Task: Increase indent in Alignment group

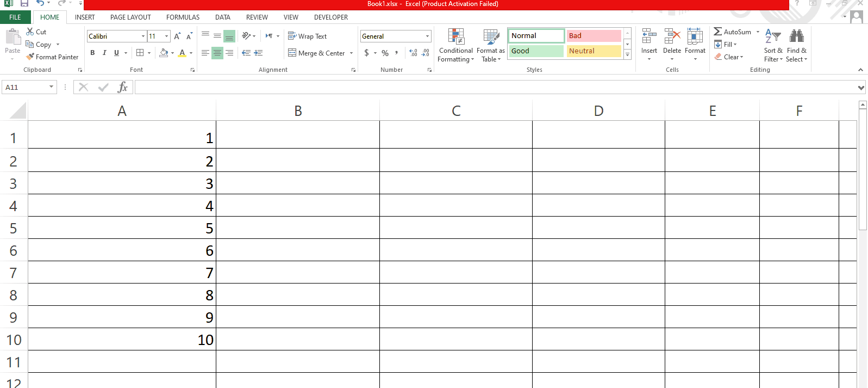Action: click(258, 53)
